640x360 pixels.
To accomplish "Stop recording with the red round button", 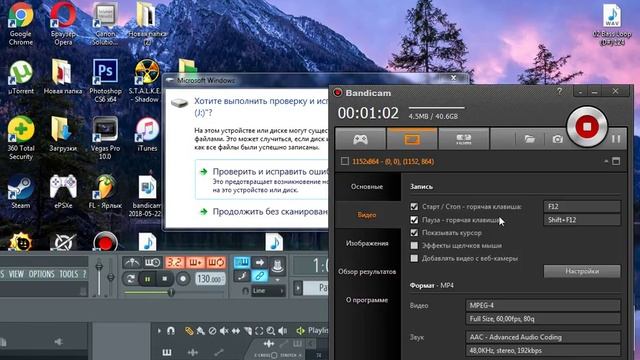I will (587, 127).
